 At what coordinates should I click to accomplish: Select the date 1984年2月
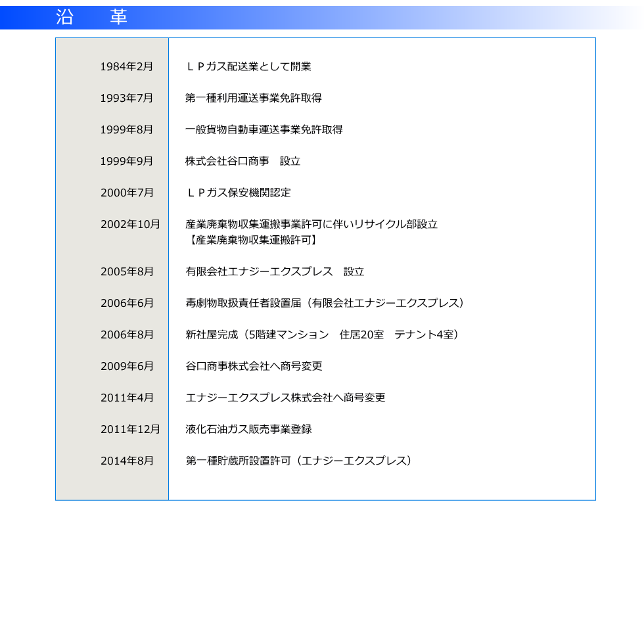pyautogui.click(x=126, y=66)
